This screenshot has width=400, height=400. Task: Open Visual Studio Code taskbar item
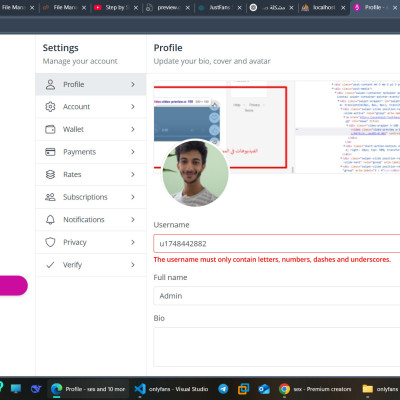tap(171, 389)
